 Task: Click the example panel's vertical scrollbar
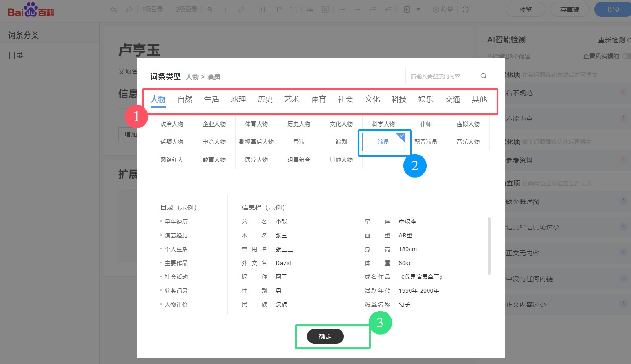[x=489, y=246]
